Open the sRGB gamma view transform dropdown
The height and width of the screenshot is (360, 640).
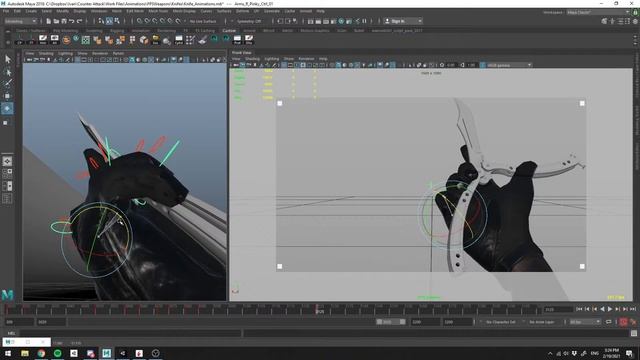tap(509, 65)
